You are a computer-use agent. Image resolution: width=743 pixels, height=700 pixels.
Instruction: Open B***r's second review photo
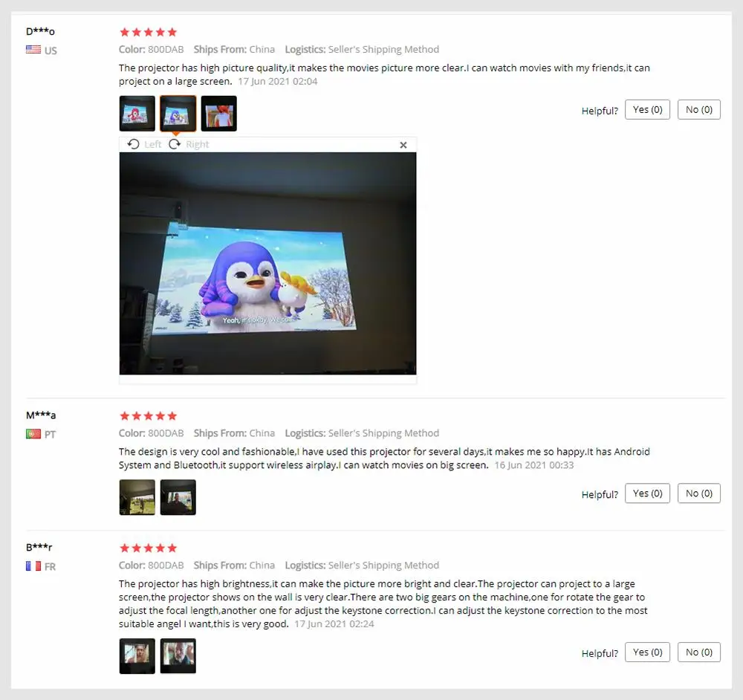(x=178, y=656)
